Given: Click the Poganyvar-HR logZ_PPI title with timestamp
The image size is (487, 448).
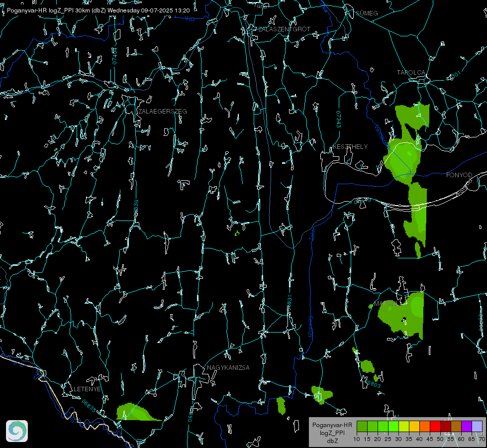Looking at the screenshot, I should 98,10.
